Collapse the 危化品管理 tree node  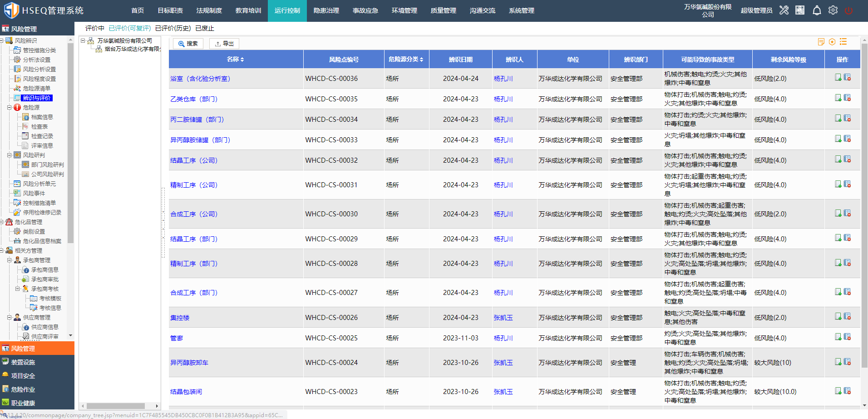2,222
